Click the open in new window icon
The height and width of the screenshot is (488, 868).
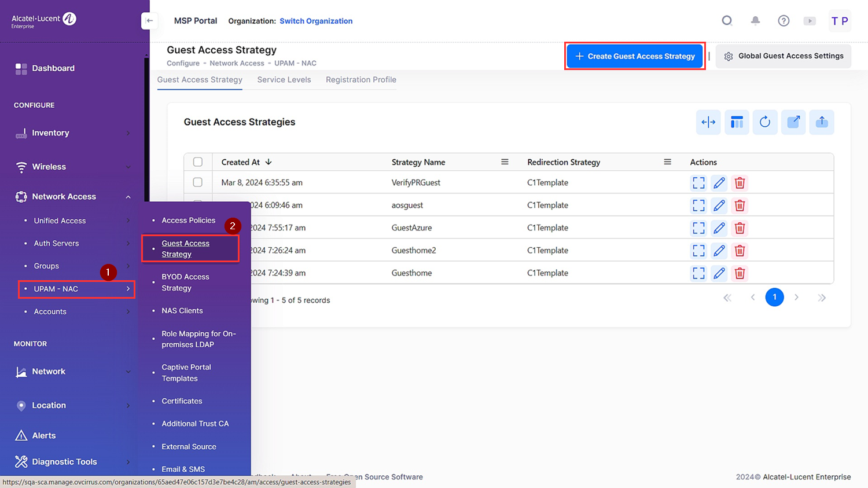click(x=793, y=122)
